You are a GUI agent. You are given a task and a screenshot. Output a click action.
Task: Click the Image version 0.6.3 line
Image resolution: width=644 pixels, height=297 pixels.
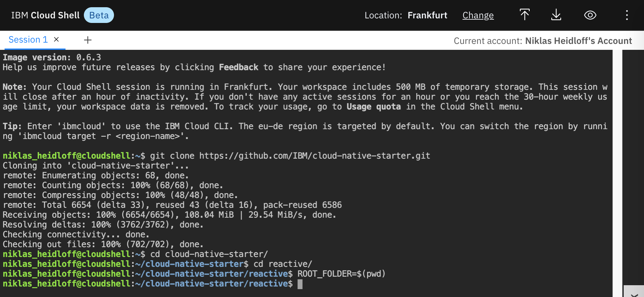[52, 57]
